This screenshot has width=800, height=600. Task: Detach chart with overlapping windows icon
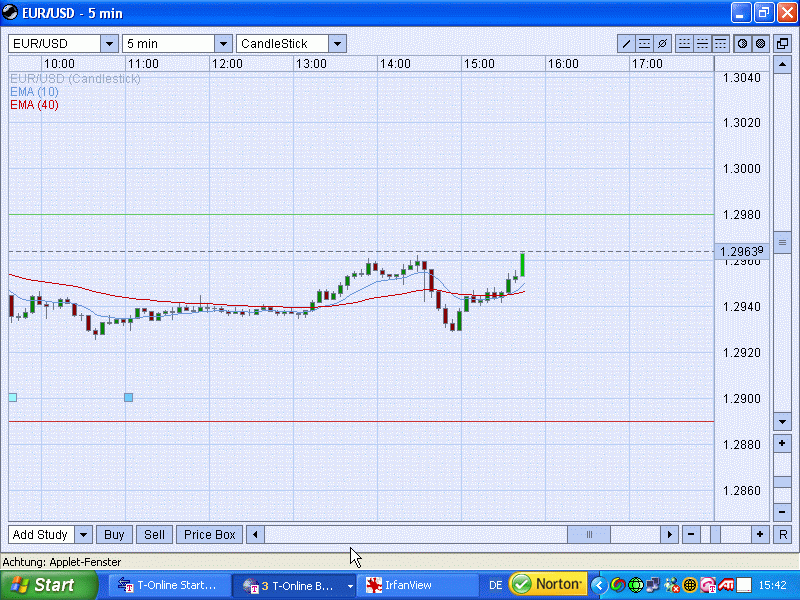click(783, 44)
